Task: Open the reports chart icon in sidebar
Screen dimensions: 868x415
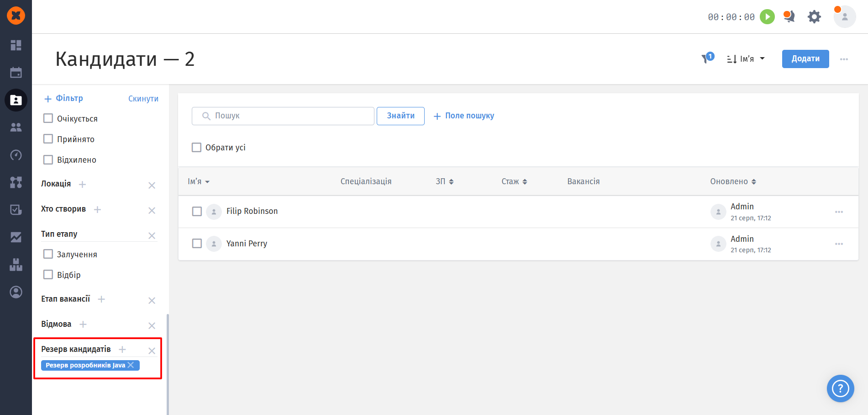Action: click(16, 237)
